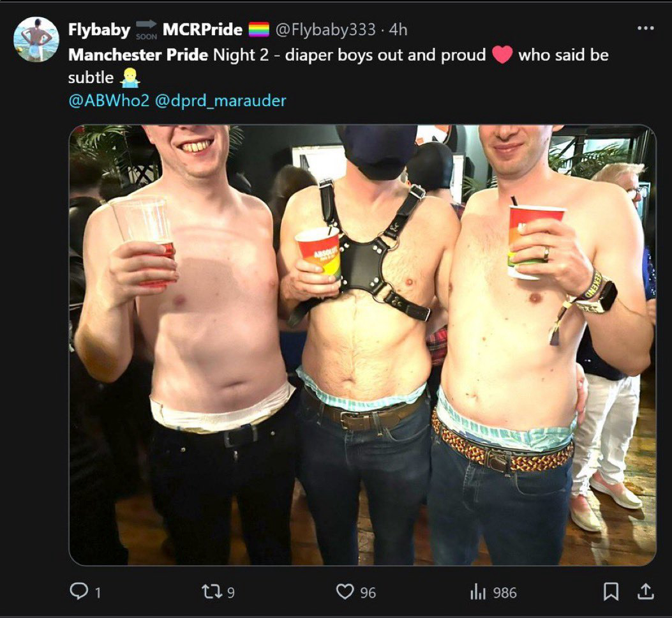Click the @Flybaby333 handle
The height and width of the screenshot is (618, 672).
click(x=325, y=29)
